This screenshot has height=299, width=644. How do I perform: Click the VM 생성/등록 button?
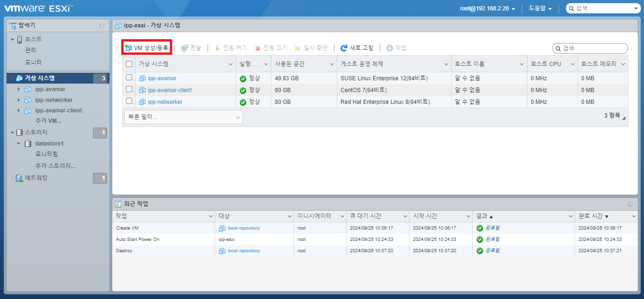(146, 48)
